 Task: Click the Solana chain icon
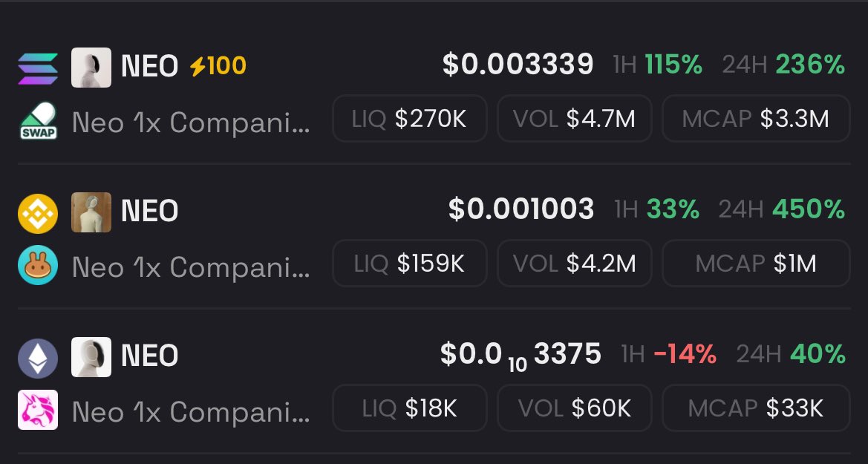[x=37, y=68]
